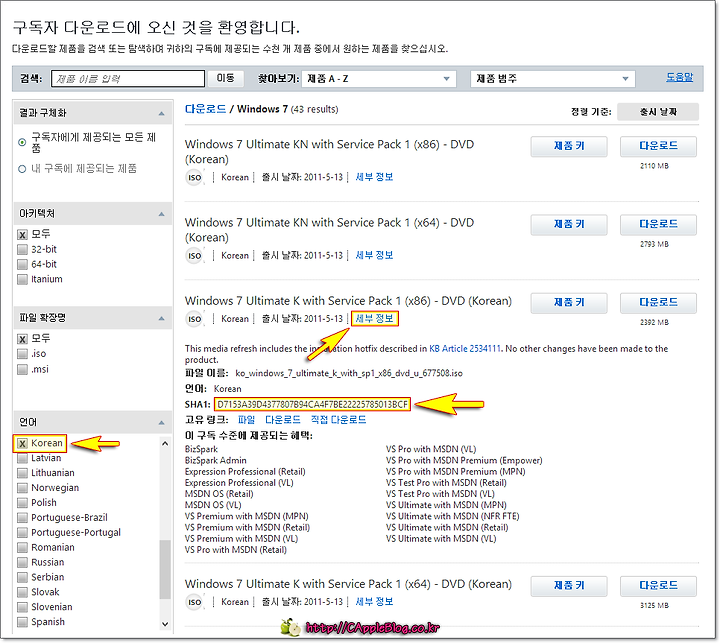This screenshot has height=643, width=720.
Task: Uncheck the Korean language box
Action: (x=22, y=443)
